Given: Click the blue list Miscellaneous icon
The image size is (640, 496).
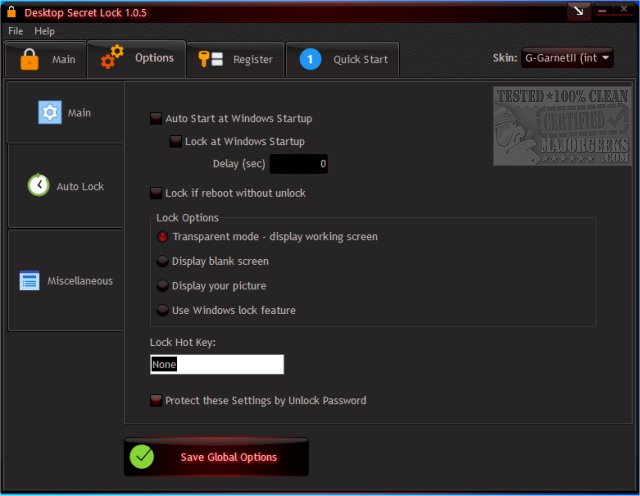Looking at the screenshot, I should pyautogui.click(x=29, y=280).
